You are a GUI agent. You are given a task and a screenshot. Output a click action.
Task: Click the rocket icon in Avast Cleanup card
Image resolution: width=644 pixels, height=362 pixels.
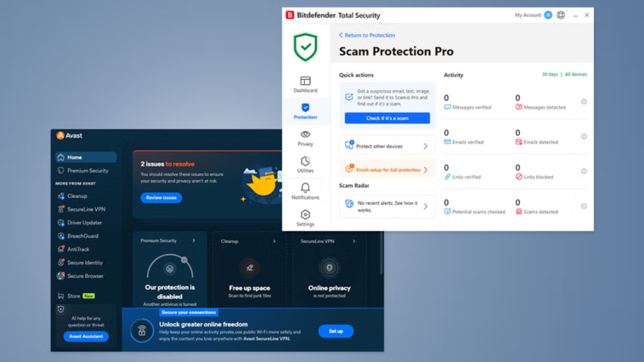[249, 268]
